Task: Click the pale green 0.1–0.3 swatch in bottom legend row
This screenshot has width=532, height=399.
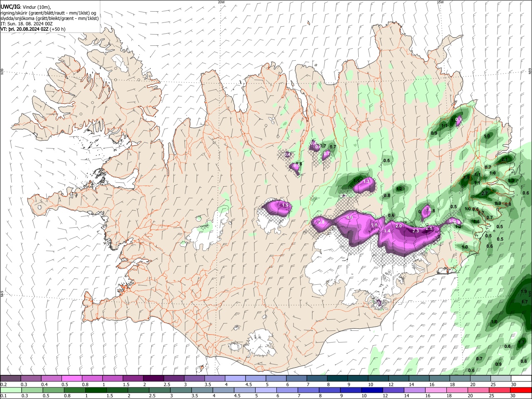Action: [11, 390]
